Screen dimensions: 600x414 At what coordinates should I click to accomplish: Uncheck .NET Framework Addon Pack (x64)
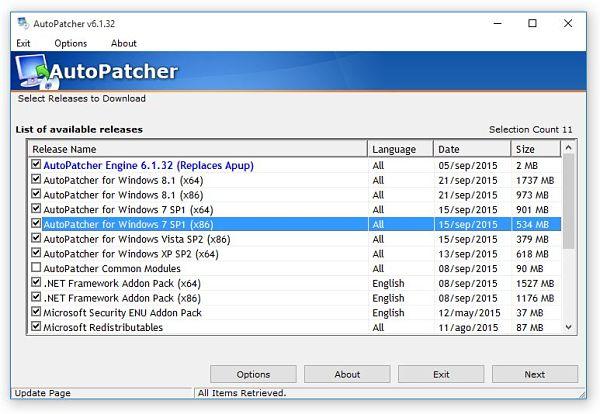(x=36, y=282)
